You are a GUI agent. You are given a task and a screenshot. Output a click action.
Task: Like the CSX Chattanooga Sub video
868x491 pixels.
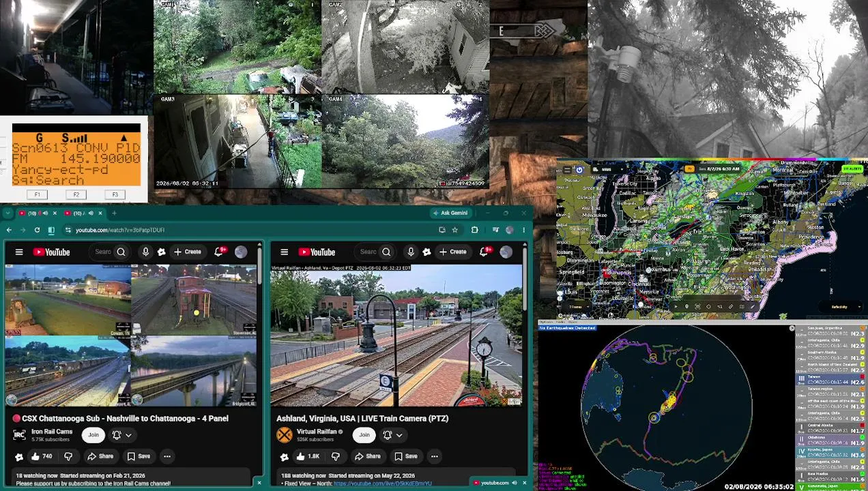(x=41, y=456)
